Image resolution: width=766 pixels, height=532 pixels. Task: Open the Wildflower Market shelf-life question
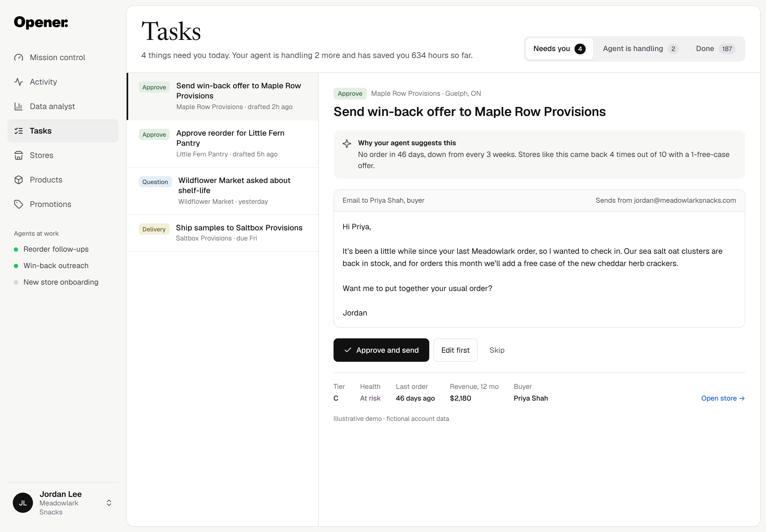(x=223, y=191)
